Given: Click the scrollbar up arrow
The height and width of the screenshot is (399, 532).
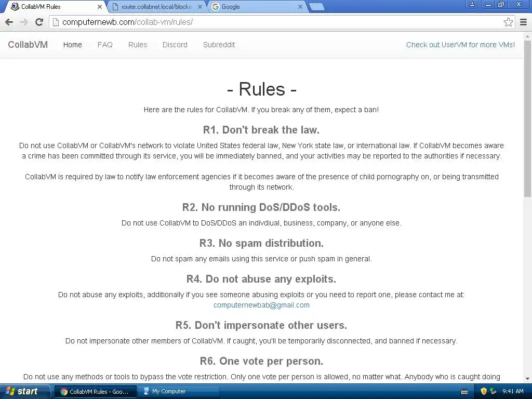Looking at the screenshot, I should (x=528, y=36).
